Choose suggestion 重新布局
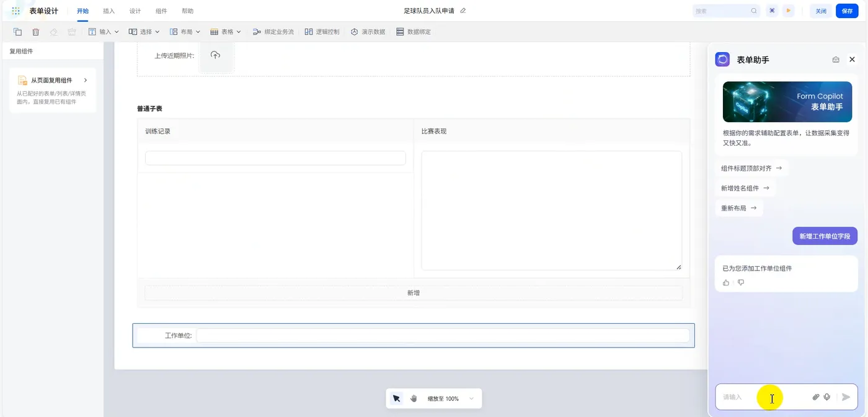The image size is (868, 417). [x=739, y=208]
